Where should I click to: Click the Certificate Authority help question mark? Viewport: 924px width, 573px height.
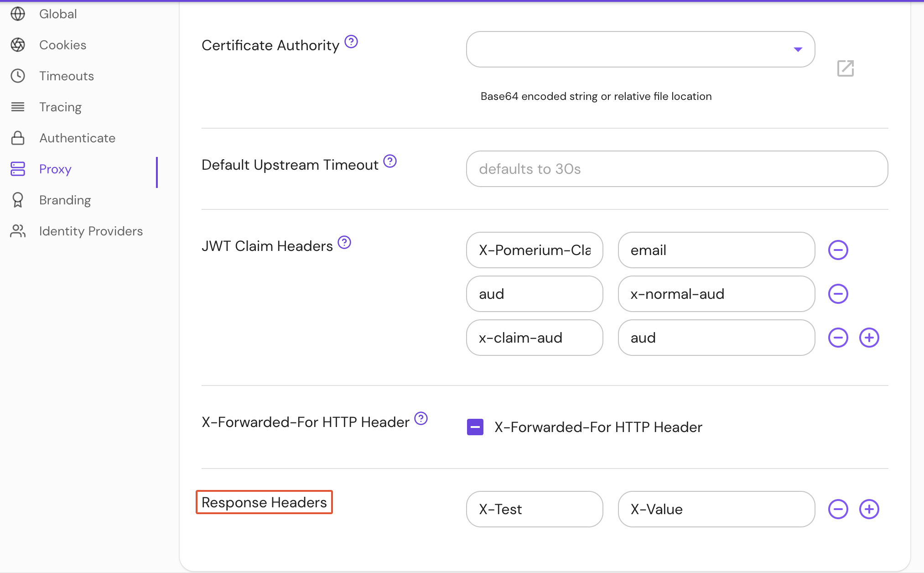[x=350, y=42]
